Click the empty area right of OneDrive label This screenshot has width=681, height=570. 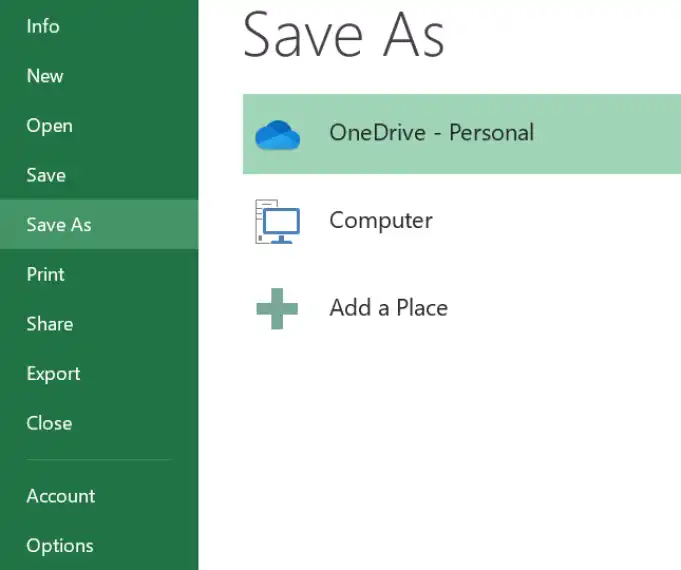[x=608, y=134]
